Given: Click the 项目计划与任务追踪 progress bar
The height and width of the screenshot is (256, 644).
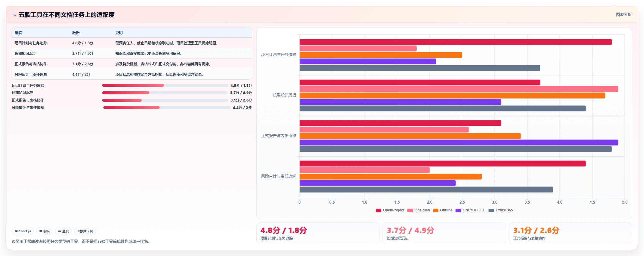Looking at the screenshot, I should [x=165, y=85].
